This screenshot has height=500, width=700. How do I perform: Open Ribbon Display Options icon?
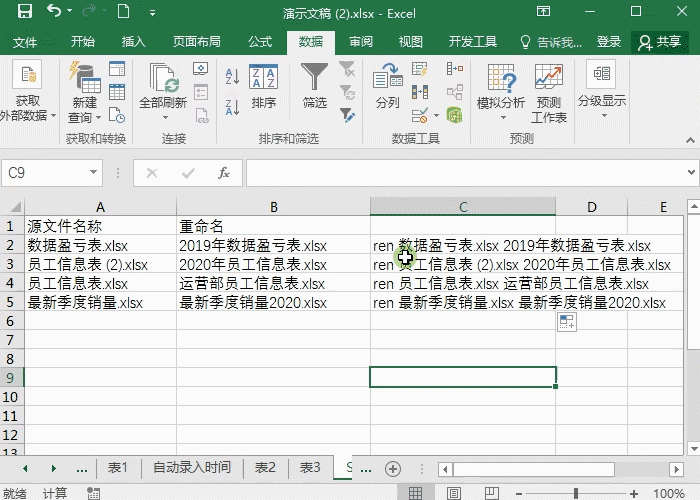point(543,11)
